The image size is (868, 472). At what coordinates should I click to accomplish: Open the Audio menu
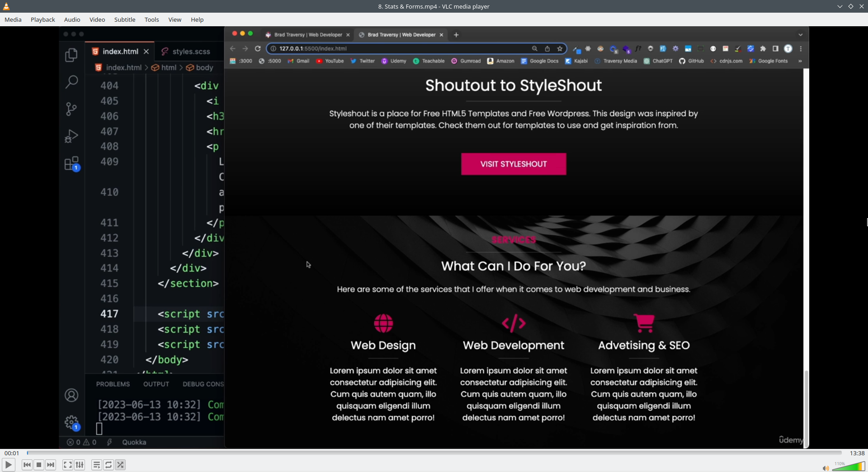coord(72,19)
